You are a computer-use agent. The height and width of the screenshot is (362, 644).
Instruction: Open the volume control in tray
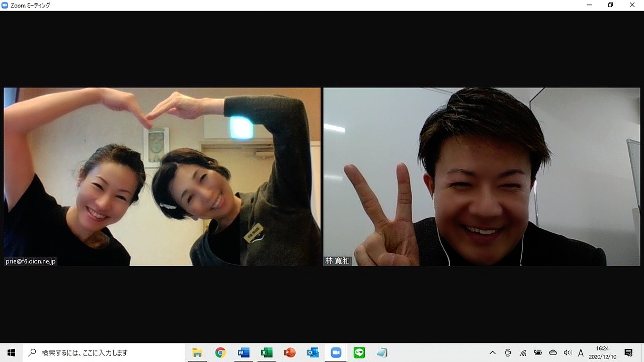pos(568,353)
